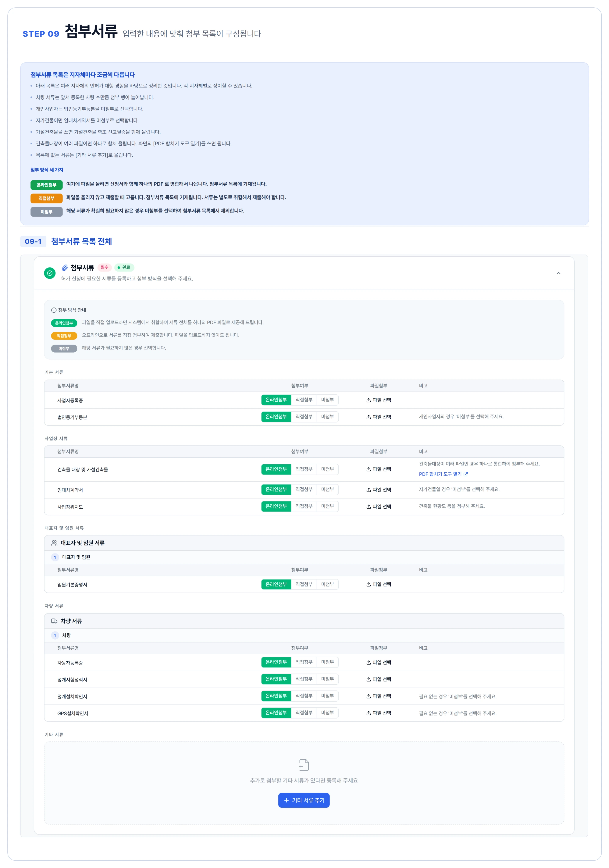Open PDF 합치기 도구 열기 link
The image size is (609, 868).
coord(443,474)
